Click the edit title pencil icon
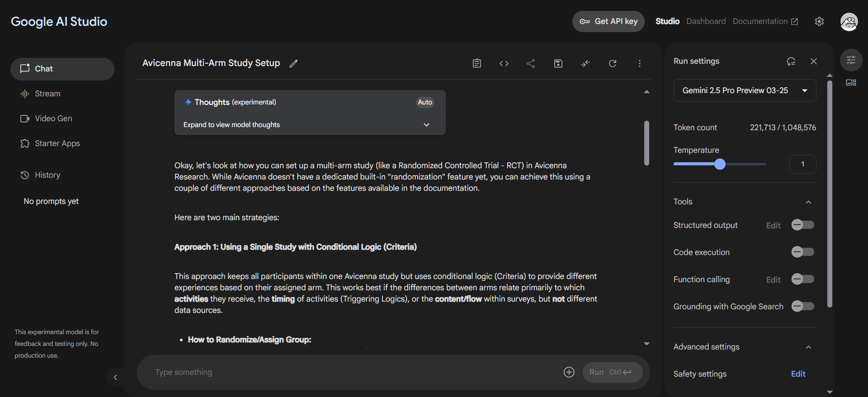Viewport: 868px width, 397px height. (x=293, y=63)
